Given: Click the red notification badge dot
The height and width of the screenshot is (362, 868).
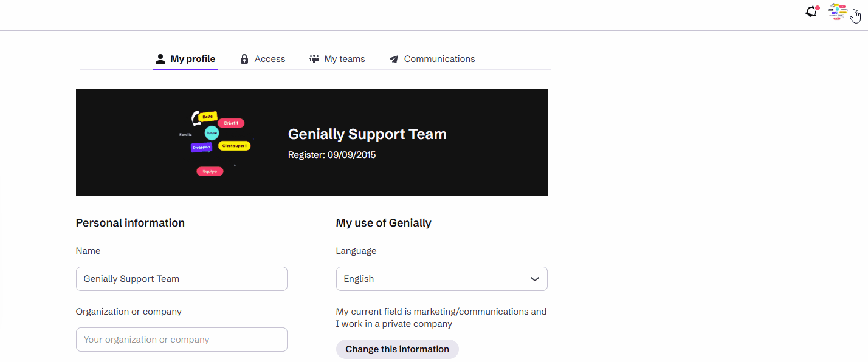Looking at the screenshot, I should tap(818, 8).
